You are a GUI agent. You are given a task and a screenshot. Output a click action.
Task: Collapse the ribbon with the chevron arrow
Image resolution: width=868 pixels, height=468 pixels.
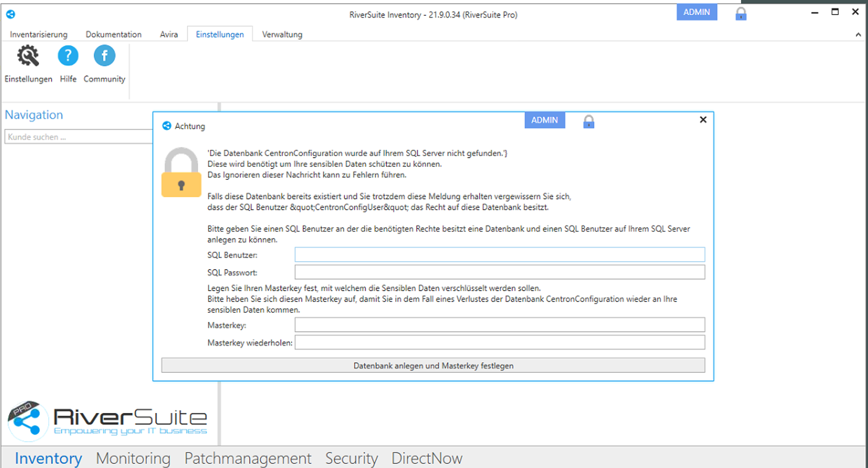click(x=858, y=35)
